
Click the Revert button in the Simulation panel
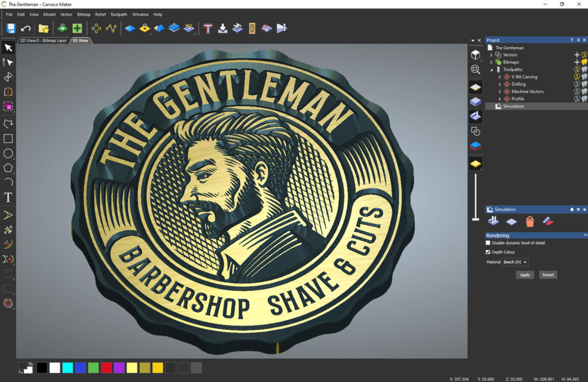pyautogui.click(x=548, y=275)
